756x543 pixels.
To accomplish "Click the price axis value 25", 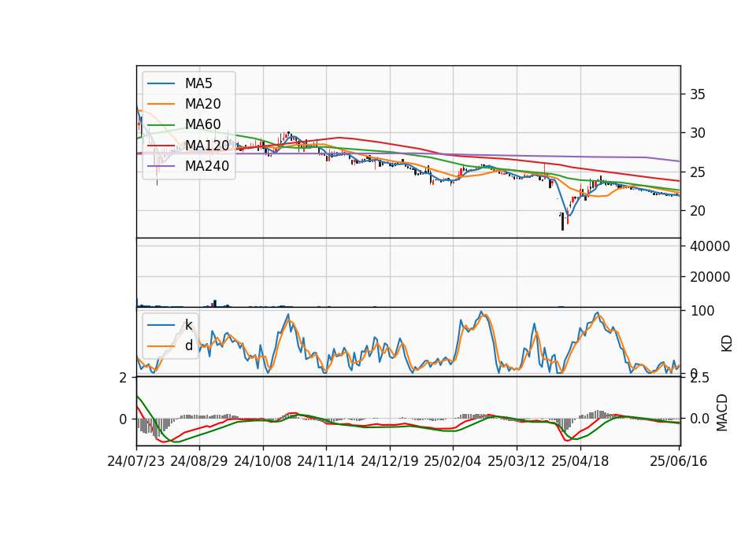I will click(698, 172).
